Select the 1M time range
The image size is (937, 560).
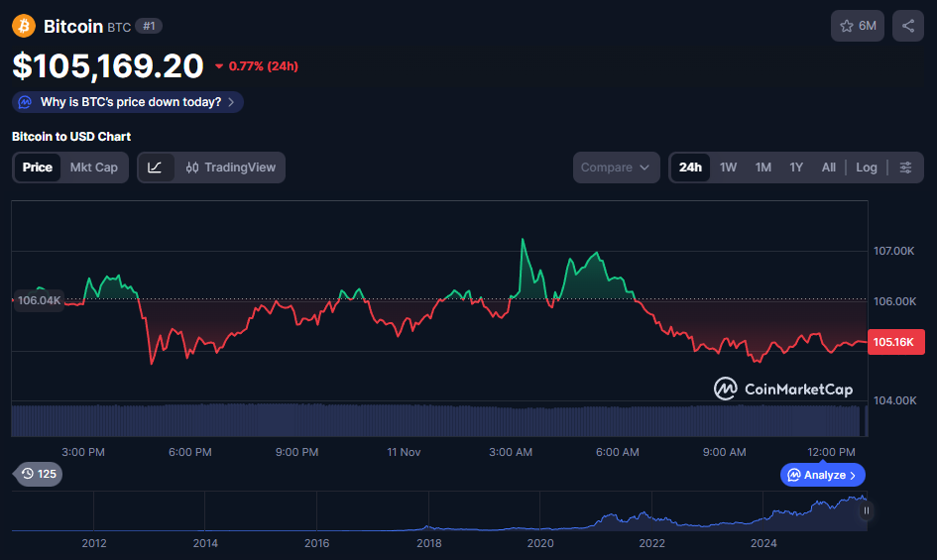click(x=763, y=168)
